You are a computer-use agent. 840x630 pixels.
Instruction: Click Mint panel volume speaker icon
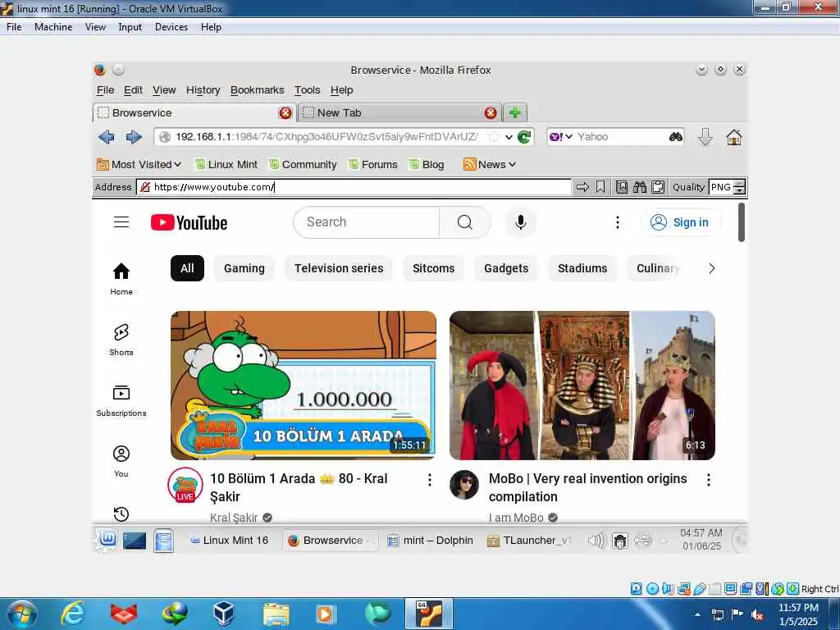tap(596, 541)
